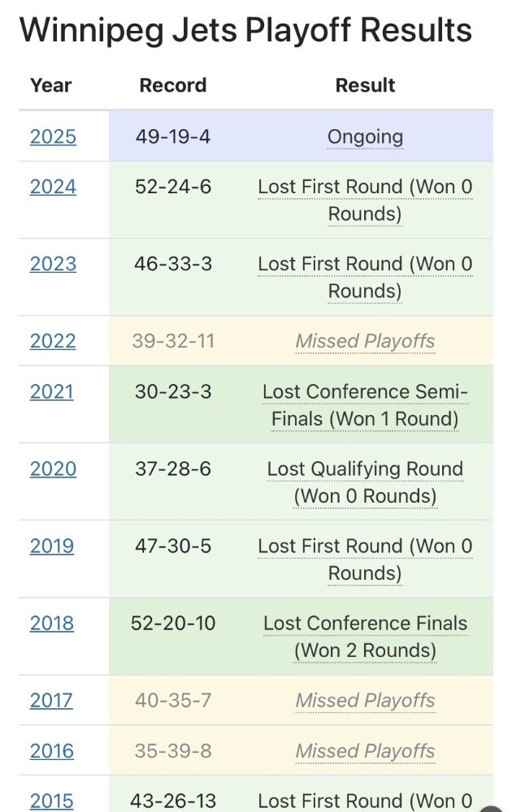Image resolution: width=512 pixels, height=812 pixels.
Task: Tap the Ongoing result text
Action: [366, 137]
